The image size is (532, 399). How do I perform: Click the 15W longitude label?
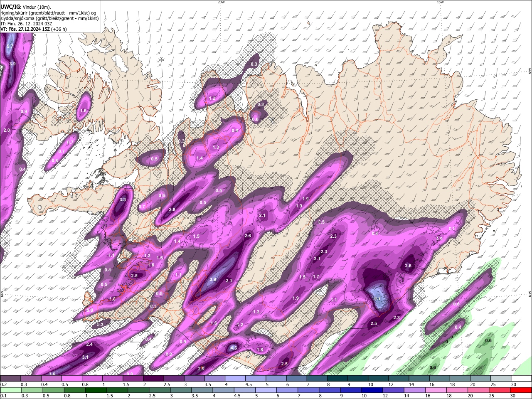[440, 2]
